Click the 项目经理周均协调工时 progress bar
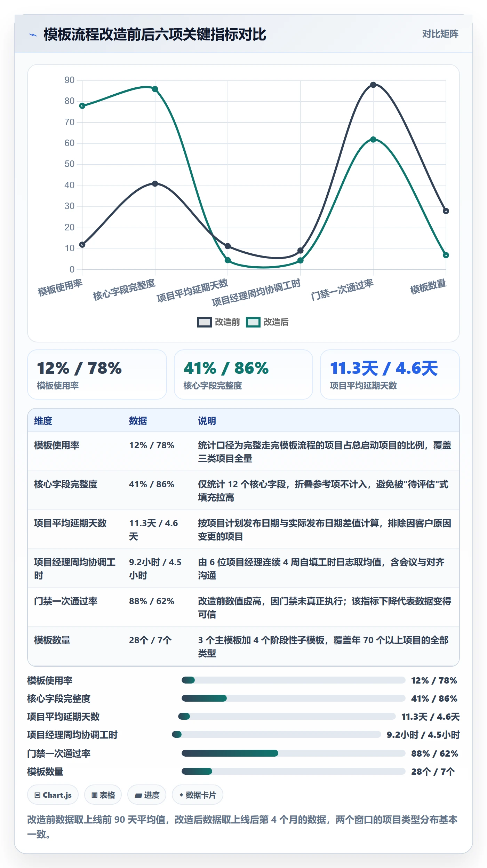The width and height of the screenshot is (487, 868). pyautogui.click(x=277, y=734)
